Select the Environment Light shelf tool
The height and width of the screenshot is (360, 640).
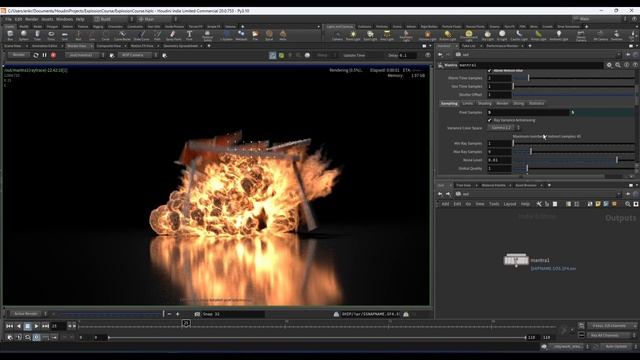point(469,36)
